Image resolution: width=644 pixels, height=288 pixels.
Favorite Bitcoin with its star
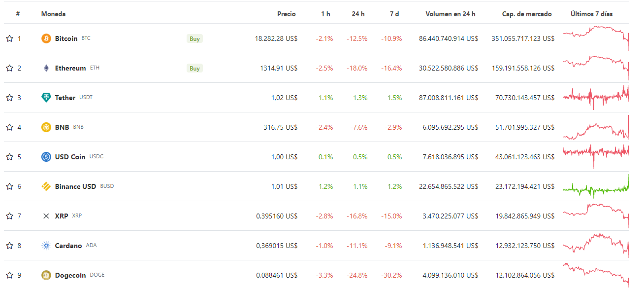coord(9,38)
